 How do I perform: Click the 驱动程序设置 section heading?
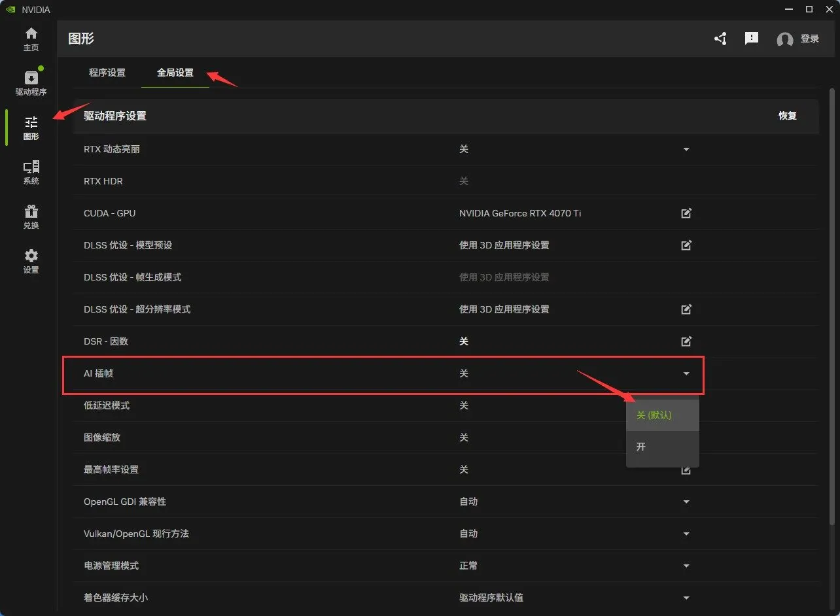click(x=115, y=116)
